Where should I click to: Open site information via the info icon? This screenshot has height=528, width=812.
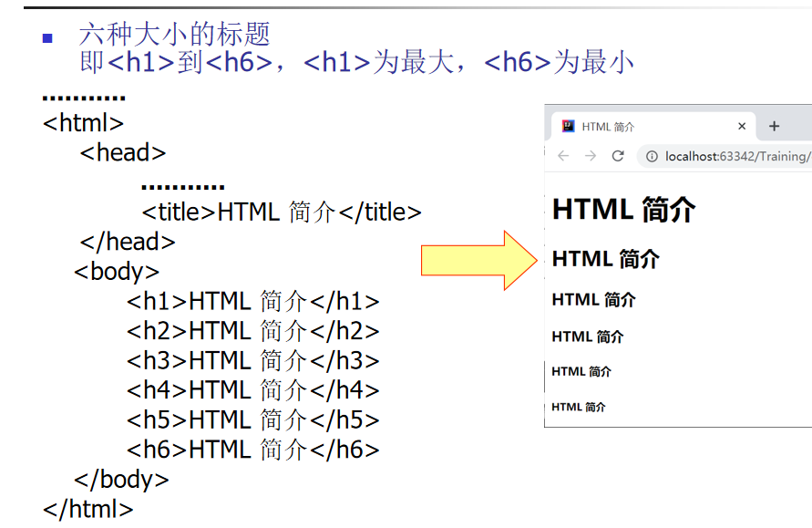[652, 155]
